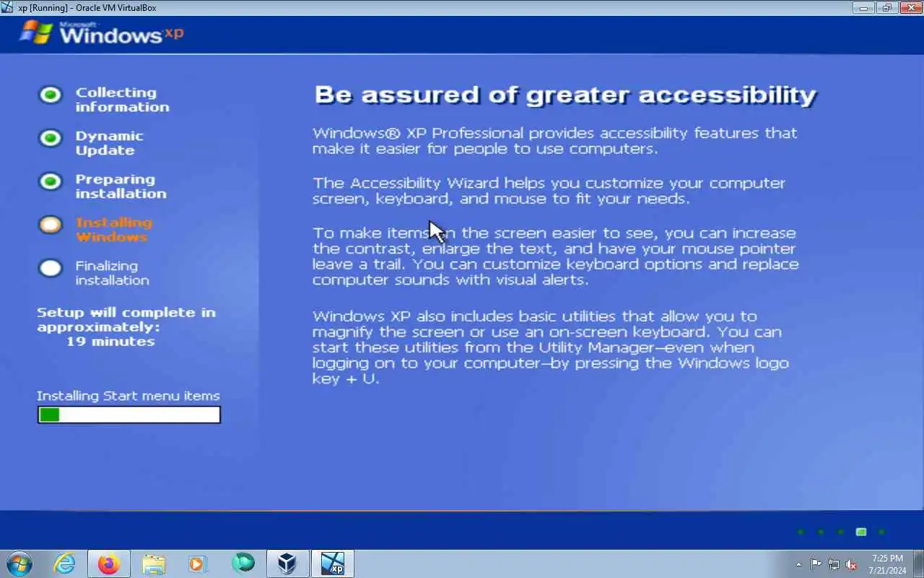This screenshot has height=578, width=924.
Task: Open VirtualBox Manager cube icon in taskbar
Action: 287,564
